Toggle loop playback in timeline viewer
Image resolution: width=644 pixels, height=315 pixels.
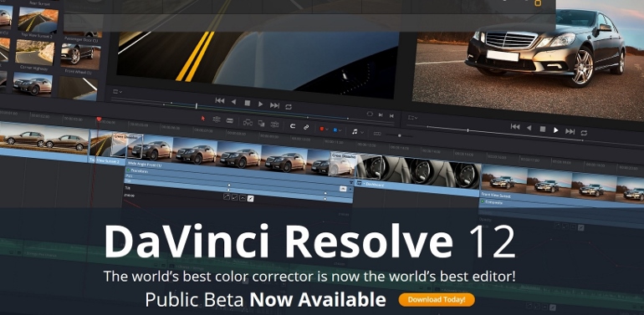click(x=584, y=133)
